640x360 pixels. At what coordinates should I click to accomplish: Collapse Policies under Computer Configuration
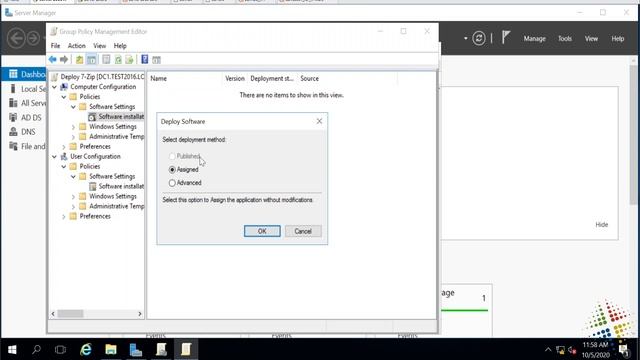coord(64,97)
